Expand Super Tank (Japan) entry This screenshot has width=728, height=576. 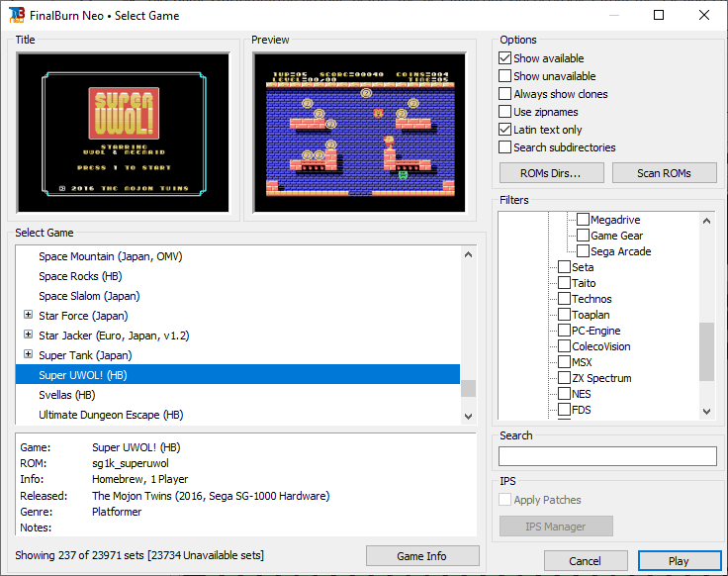pos(29,354)
